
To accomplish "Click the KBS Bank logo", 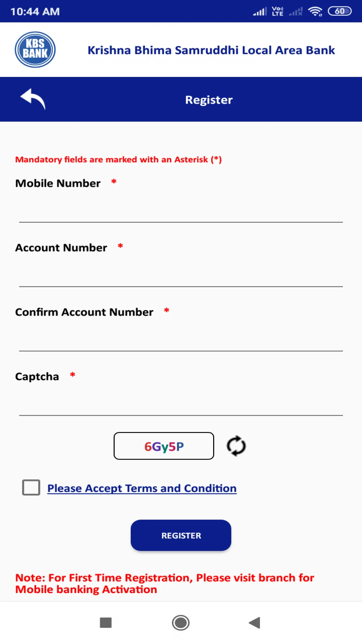I will (x=35, y=49).
